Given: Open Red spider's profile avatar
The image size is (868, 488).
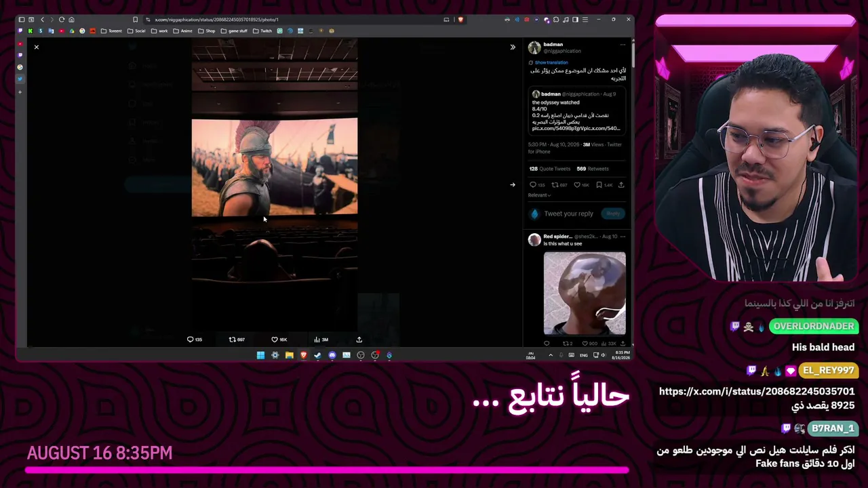Looking at the screenshot, I should [x=534, y=239].
